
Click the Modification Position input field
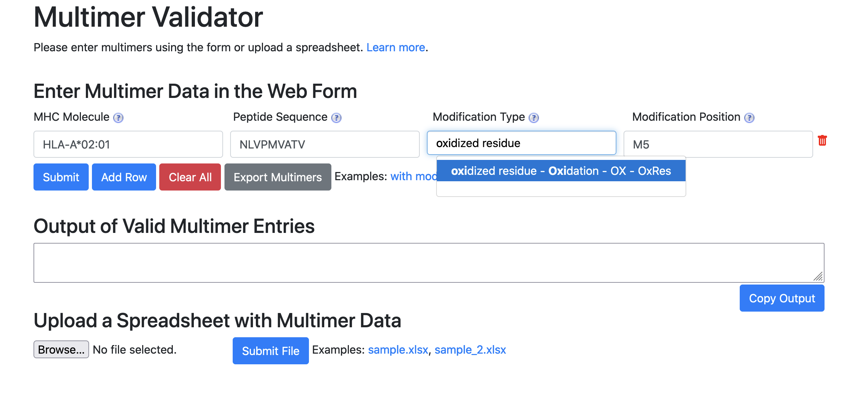(x=718, y=145)
